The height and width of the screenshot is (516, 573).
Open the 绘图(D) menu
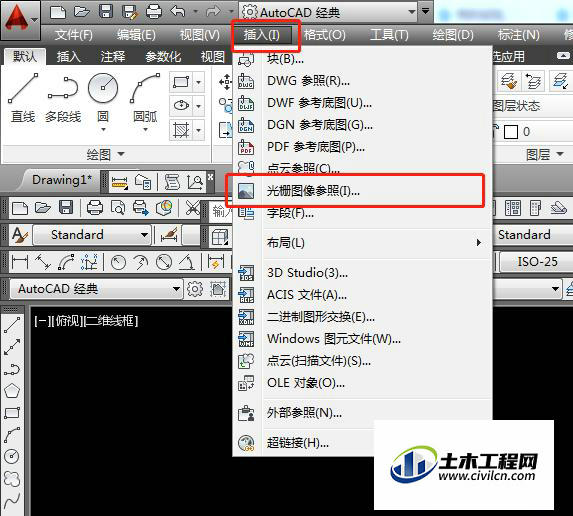pos(453,35)
